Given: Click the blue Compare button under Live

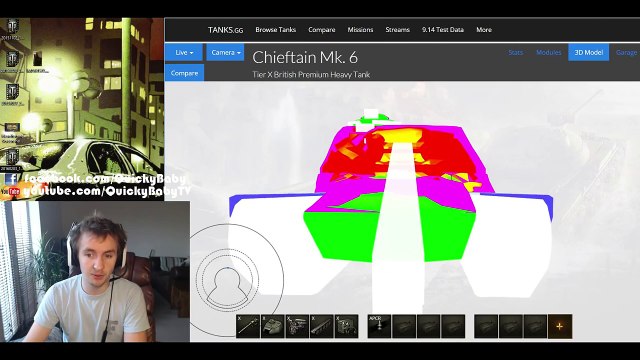Looking at the screenshot, I should (x=184, y=73).
